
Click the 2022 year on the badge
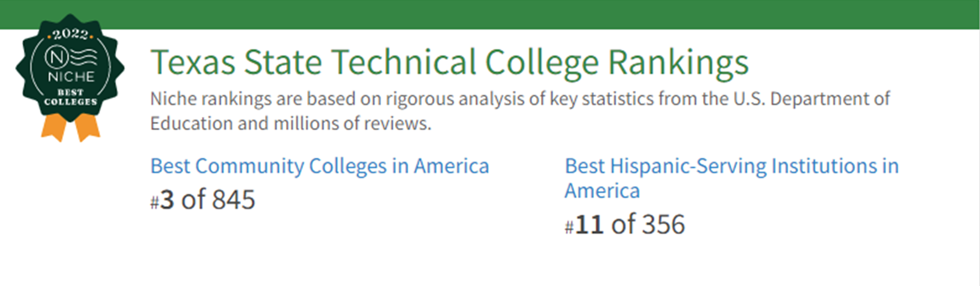click(70, 35)
